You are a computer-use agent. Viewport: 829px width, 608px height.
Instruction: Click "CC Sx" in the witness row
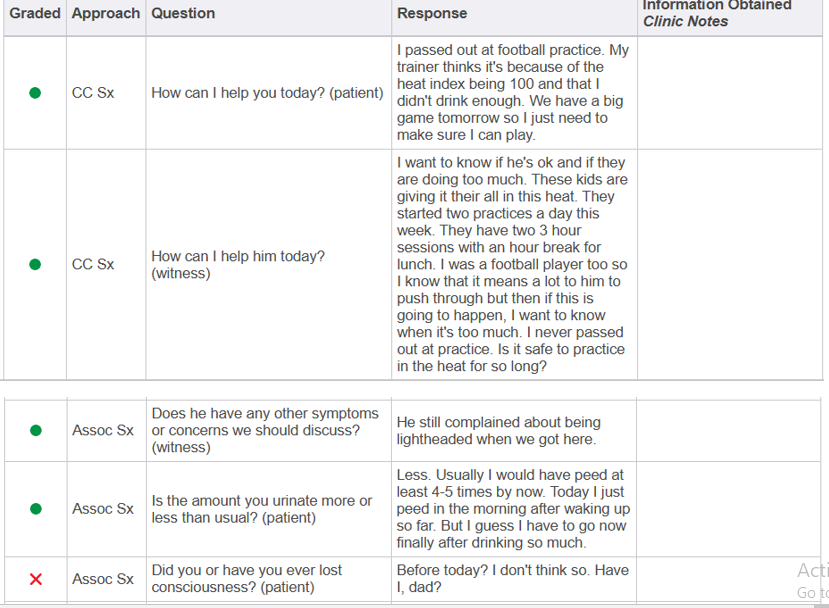pos(93,265)
